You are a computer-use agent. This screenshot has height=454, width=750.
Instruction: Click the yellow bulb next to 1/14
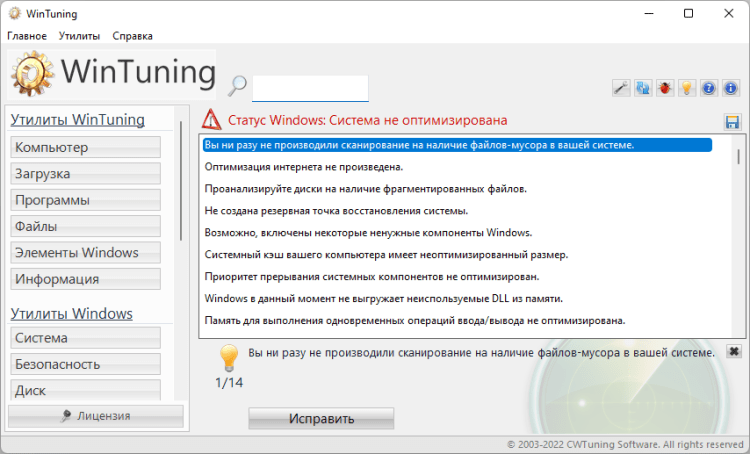click(x=229, y=358)
